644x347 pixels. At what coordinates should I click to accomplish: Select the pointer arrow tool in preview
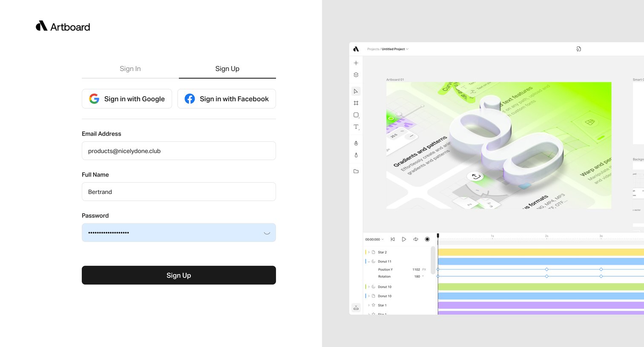pyautogui.click(x=356, y=91)
